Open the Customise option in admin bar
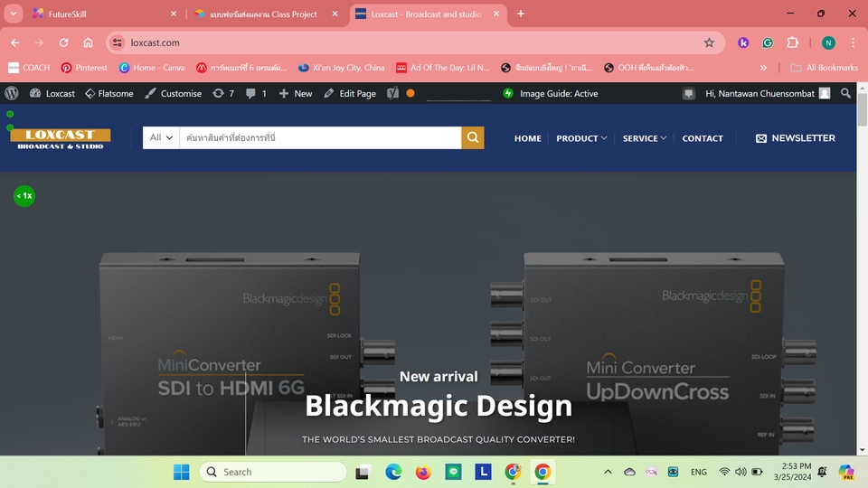 (174, 93)
